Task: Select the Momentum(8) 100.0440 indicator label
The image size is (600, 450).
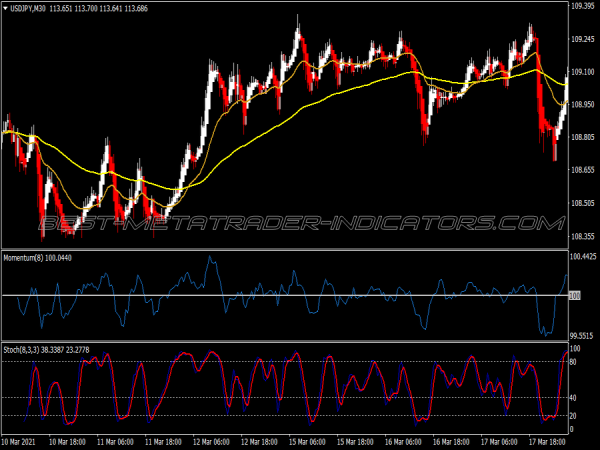Action: [38, 258]
